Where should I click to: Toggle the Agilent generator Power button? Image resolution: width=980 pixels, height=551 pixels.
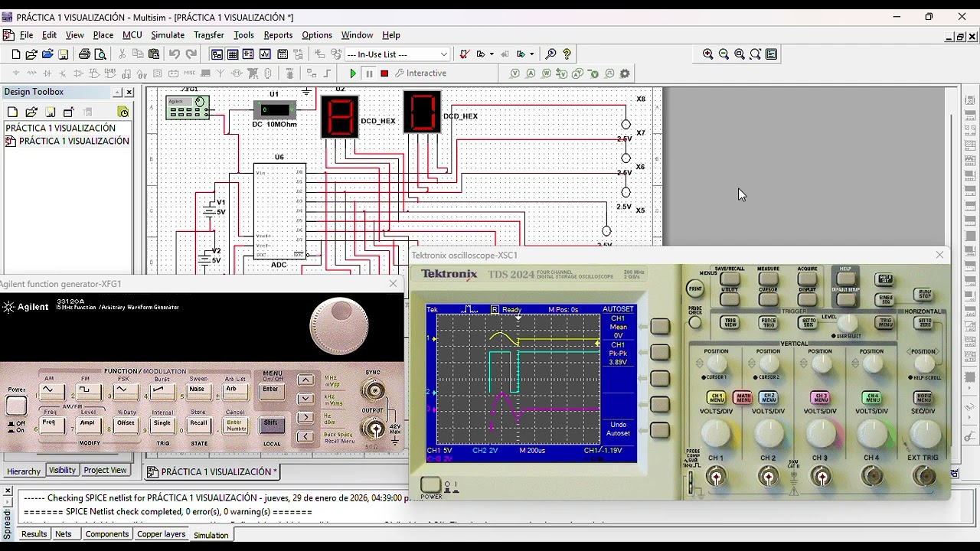[16, 405]
